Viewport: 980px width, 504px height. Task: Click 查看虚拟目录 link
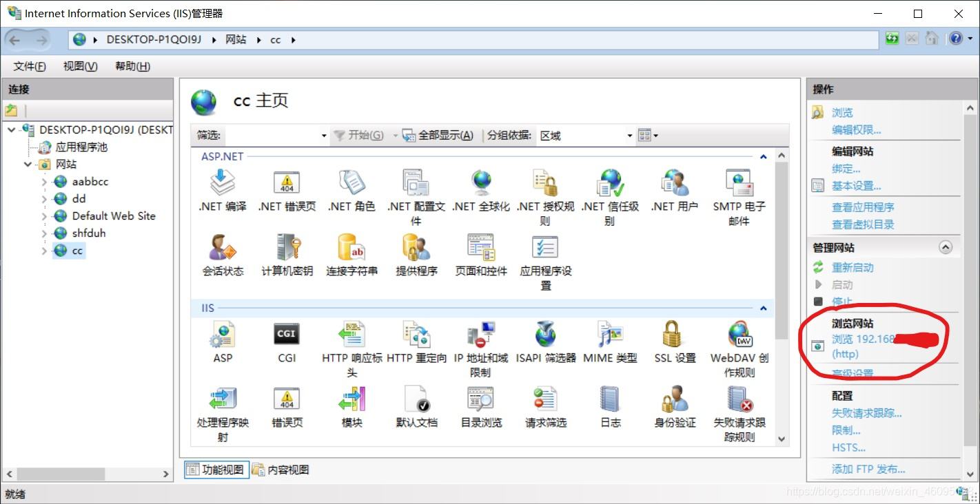(863, 224)
